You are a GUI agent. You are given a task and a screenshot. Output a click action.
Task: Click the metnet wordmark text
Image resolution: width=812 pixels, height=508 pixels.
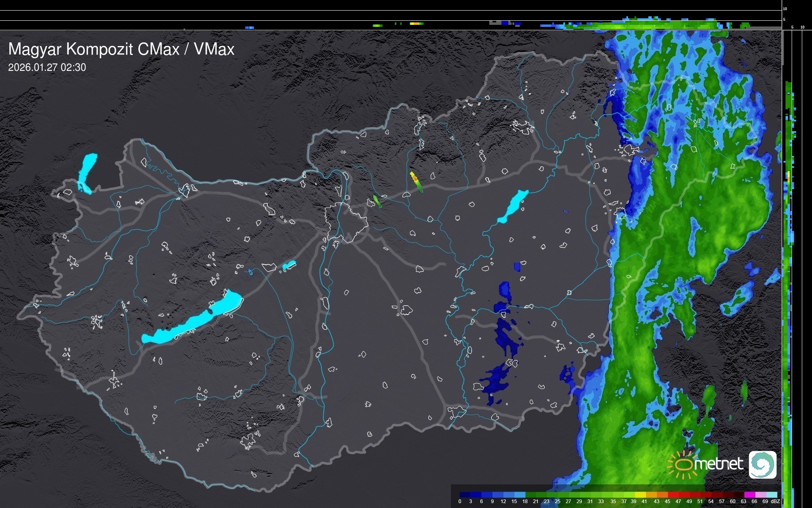[718, 464]
